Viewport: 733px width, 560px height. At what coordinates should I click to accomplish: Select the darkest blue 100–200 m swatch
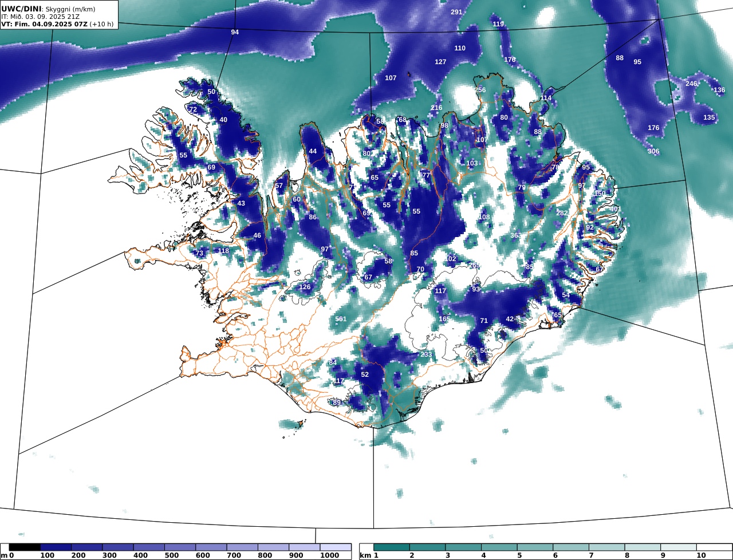coord(56,547)
